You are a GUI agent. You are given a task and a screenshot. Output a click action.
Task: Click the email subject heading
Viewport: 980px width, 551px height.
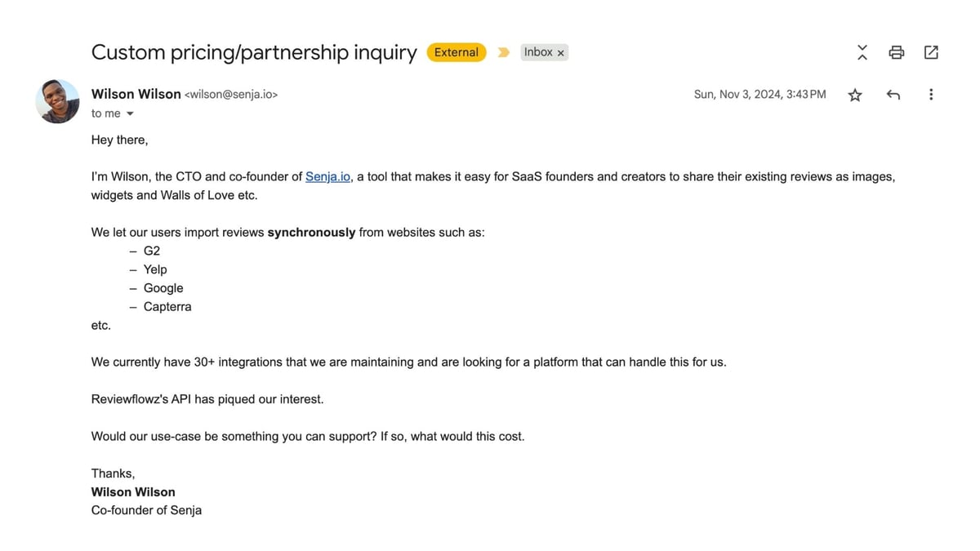(254, 52)
